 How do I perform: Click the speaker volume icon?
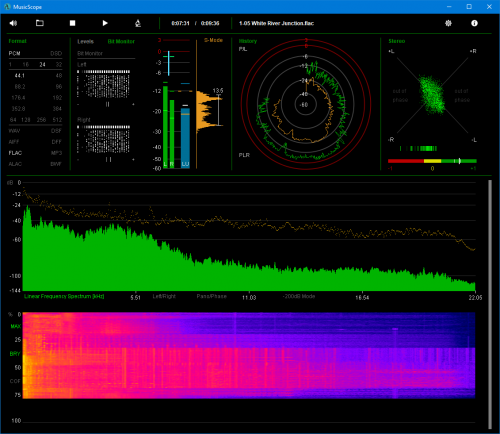(x=13, y=23)
